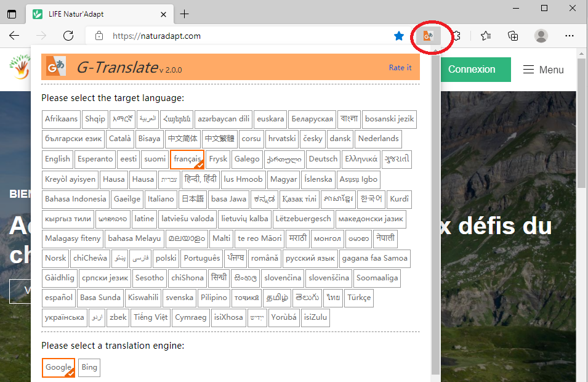The width and height of the screenshot is (588, 382).
Task: Select español as target language
Action: [58, 298]
